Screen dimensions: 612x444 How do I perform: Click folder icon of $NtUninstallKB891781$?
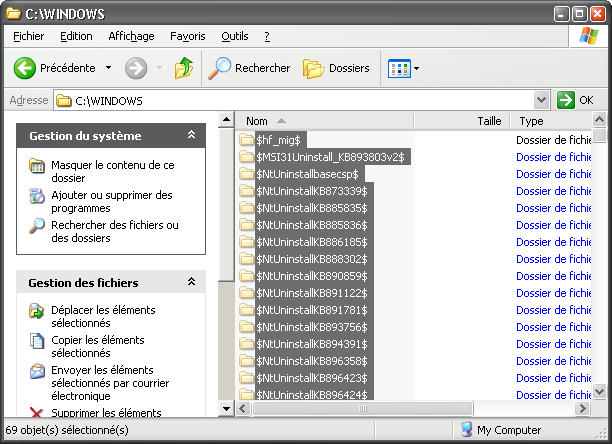pos(246,310)
